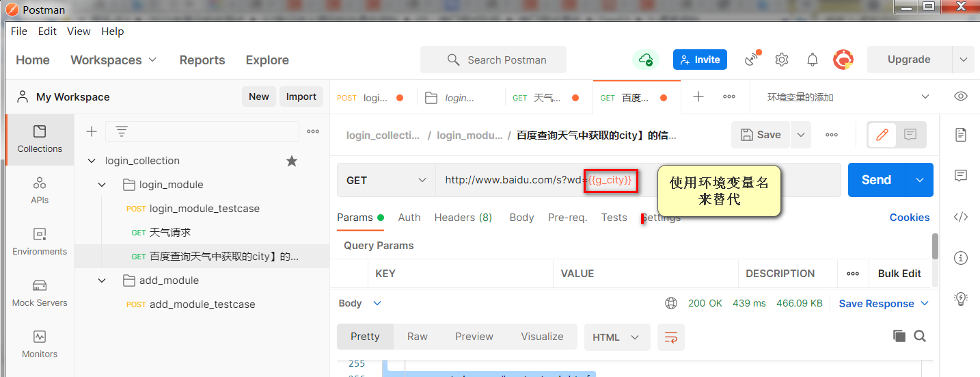980x377 pixels.
Task: Open the notifications bell
Action: (x=812, y=60)
